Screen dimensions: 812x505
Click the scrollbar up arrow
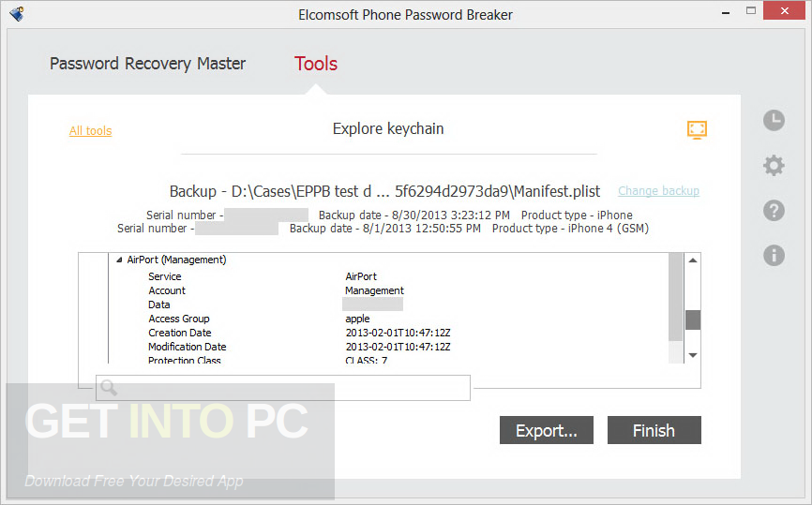[693, 260]
